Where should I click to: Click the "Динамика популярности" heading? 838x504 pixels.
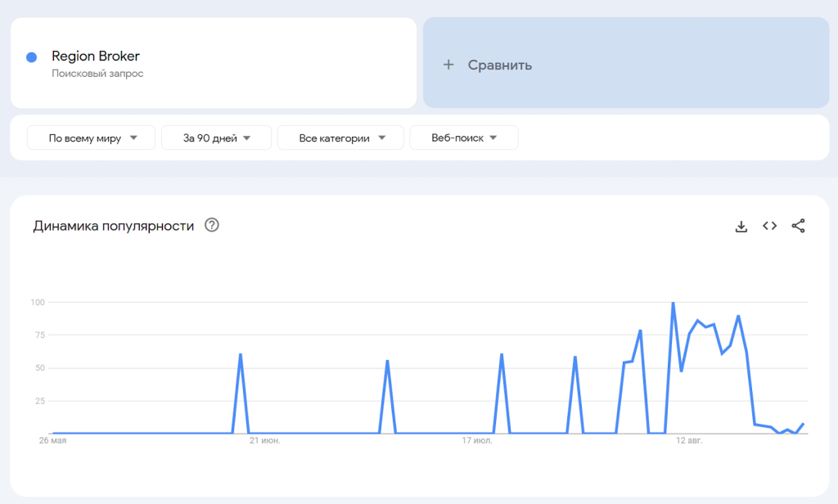114,227
